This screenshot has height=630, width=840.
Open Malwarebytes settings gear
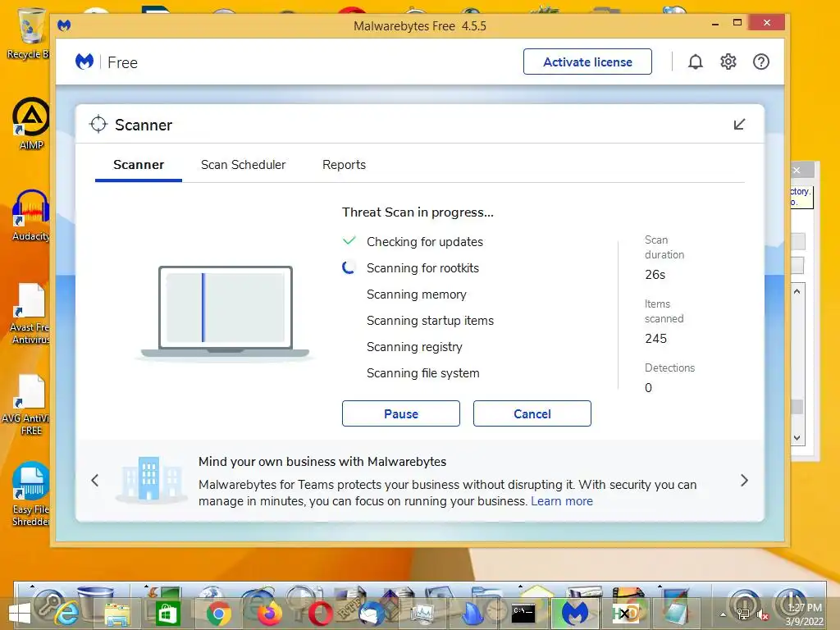[x=728, y=62]
